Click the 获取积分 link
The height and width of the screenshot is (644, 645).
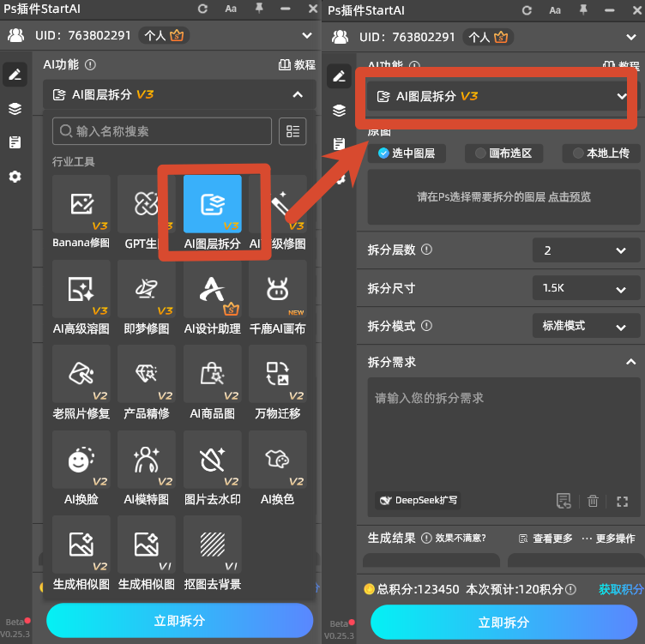click(x=621, y=589)
